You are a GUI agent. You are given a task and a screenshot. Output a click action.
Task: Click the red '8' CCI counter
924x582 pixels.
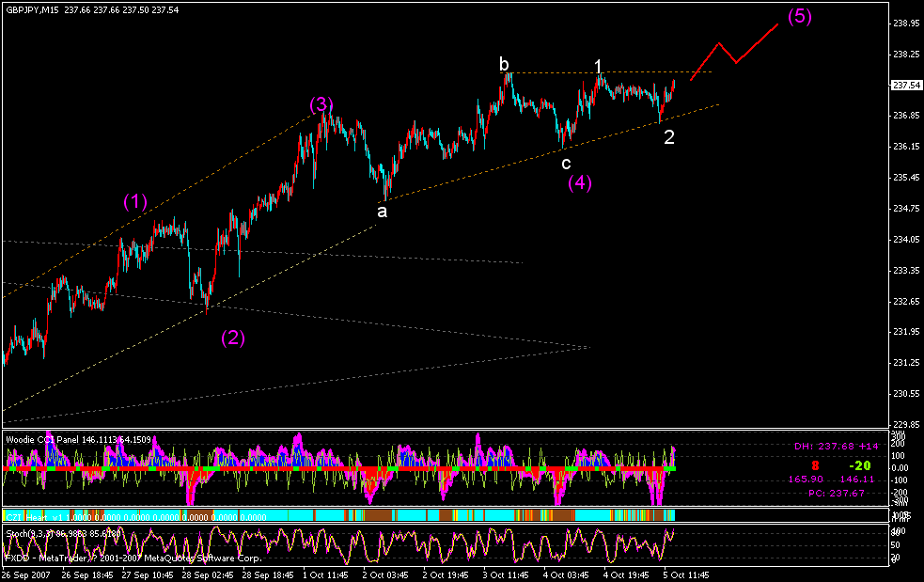point(815,465)
